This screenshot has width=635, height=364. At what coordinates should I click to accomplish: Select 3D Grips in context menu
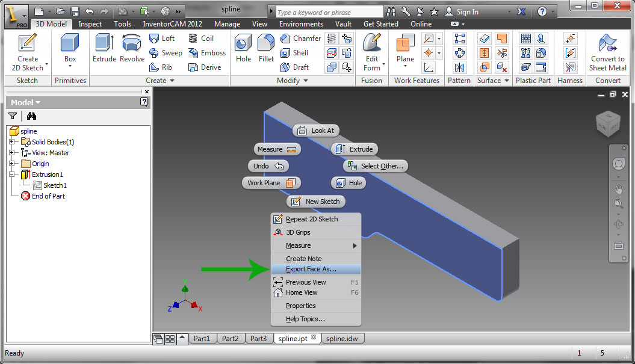[x=316, y=232]
